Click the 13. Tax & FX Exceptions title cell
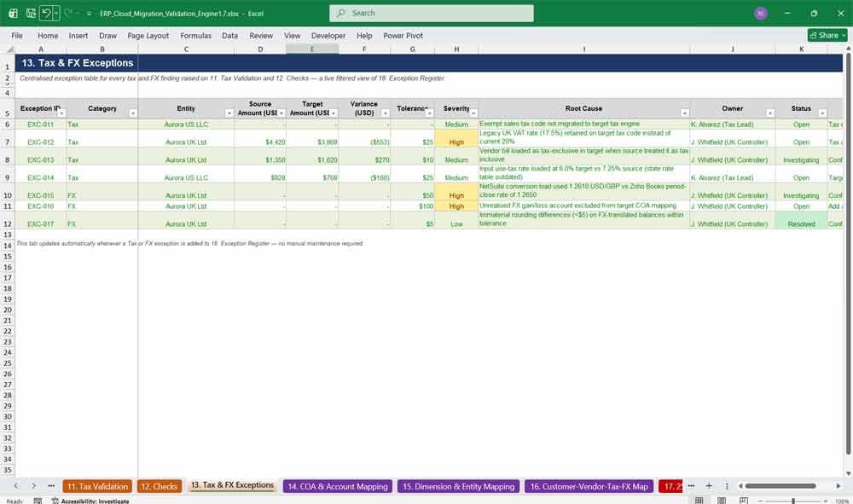 tap(78, 63)
